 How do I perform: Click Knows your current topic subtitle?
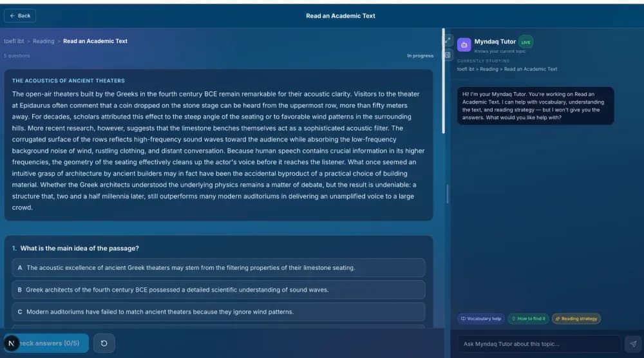(500, 52)
